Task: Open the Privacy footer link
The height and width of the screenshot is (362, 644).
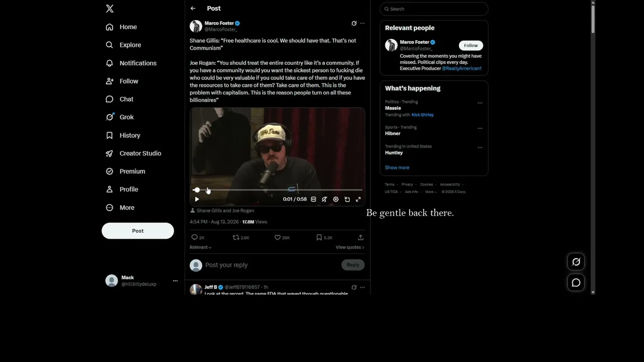Action: coord(407,185)
